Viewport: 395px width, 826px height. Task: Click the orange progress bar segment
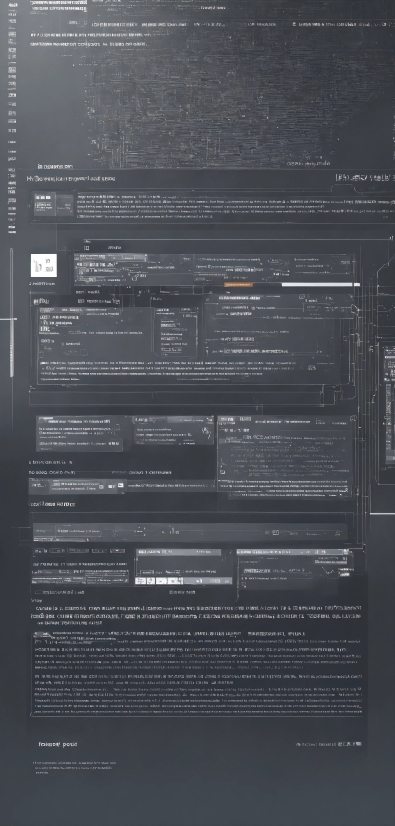pyautogui.click(x=238, y=284)
